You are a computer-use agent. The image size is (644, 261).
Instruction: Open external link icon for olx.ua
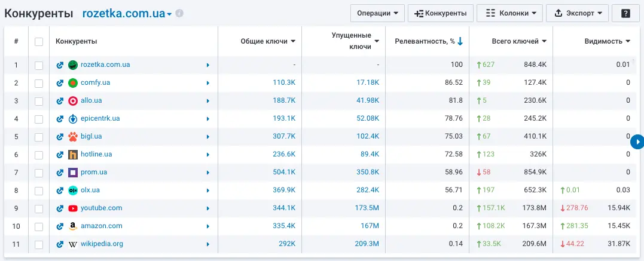click(60, 190)
